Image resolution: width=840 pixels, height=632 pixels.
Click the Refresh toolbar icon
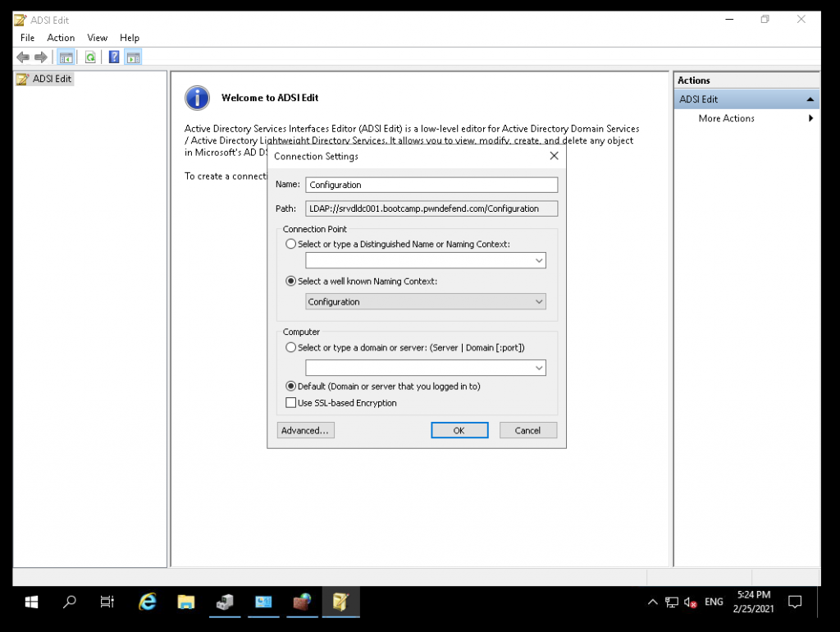click(x=90, y=57)
